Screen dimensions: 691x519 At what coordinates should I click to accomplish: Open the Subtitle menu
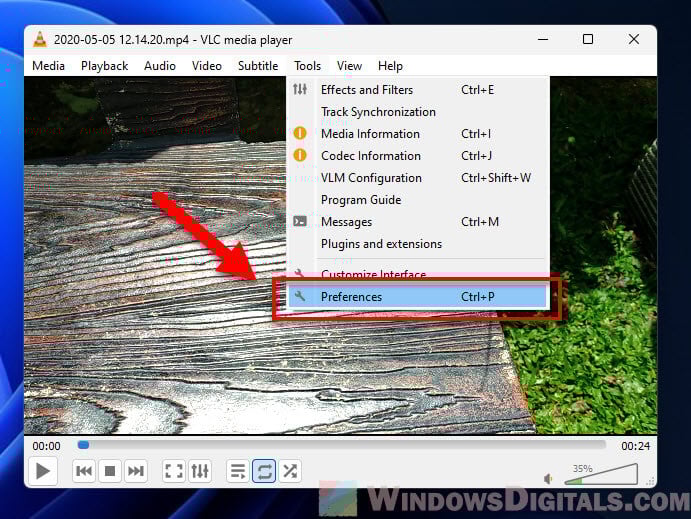pos(258,66)
